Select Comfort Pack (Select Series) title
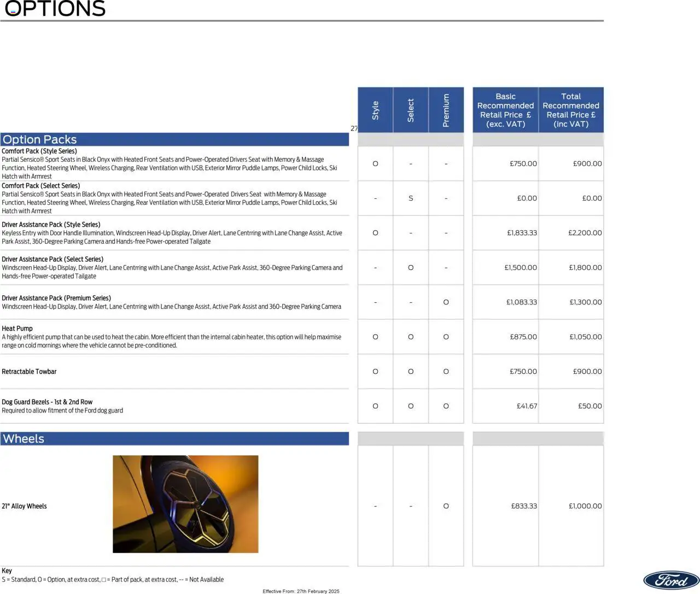 pos(41,186)
